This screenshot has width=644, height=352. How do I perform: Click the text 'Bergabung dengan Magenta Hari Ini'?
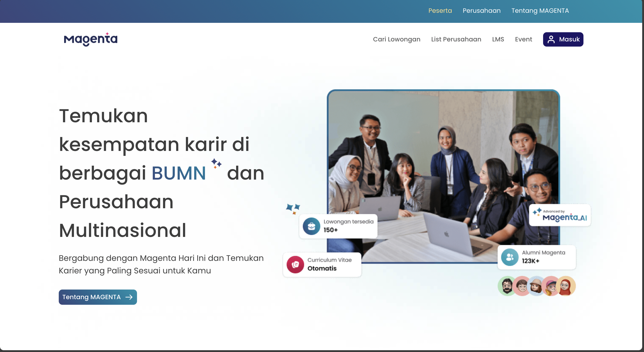pyautogui.click(x=132, y=258)
